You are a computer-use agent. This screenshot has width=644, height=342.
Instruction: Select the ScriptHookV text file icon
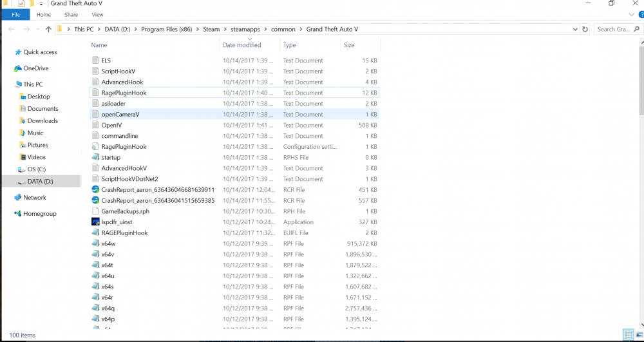pyautogui.click(x=95, y=71)
